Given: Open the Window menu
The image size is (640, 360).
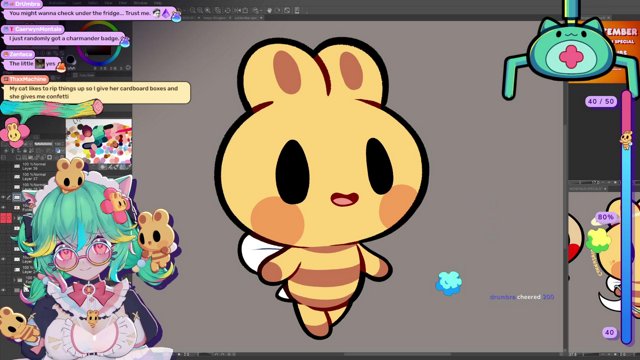Looking at the screenshot, I should coord(141,3).
